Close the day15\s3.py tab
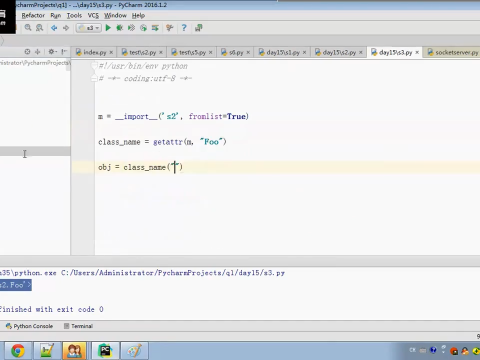This screenshot has height=360, width=480. (417, 53)
